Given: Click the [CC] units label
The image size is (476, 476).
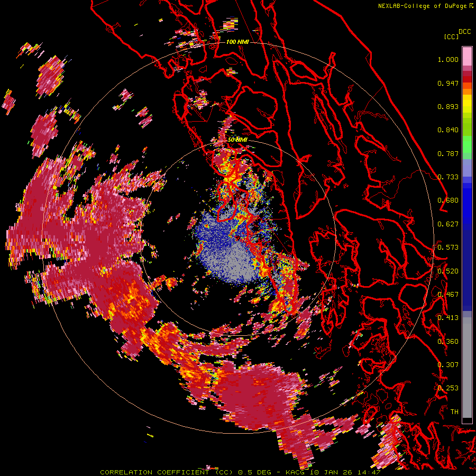Looking at the screenshot, I should click(451, 36).
